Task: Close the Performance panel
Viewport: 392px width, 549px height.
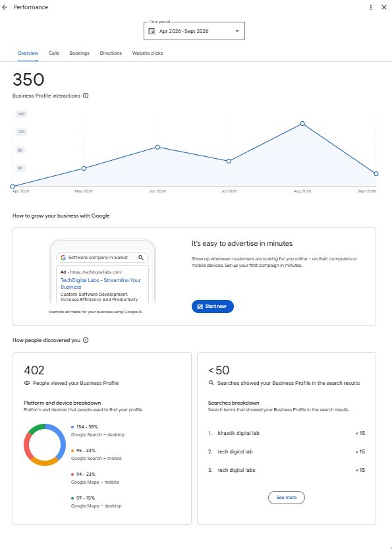Action: point(384,7)
